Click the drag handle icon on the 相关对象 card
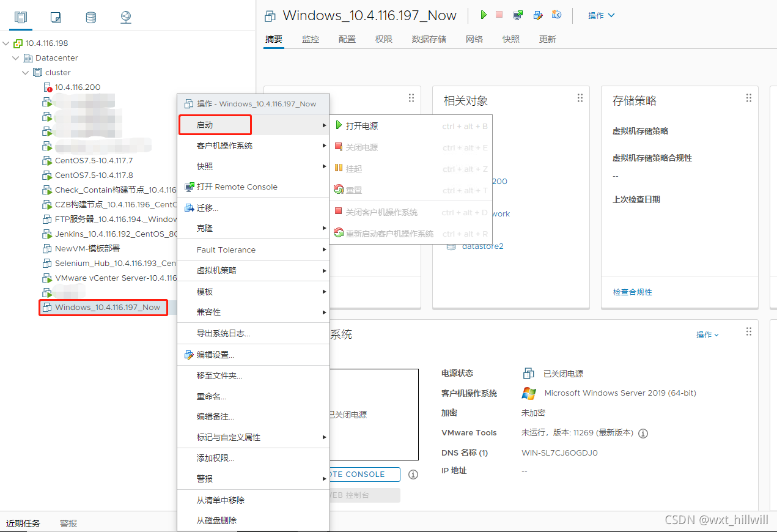Image resolution: width=777 pixels, height=532 pixels. pos(580,98)
